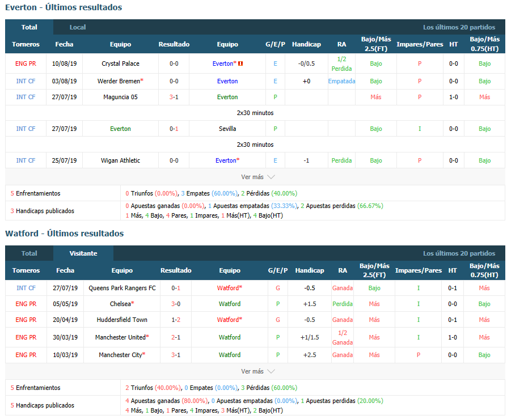Select the Visitante tab
Screen dimensions: 507x420
coord(83,253)
